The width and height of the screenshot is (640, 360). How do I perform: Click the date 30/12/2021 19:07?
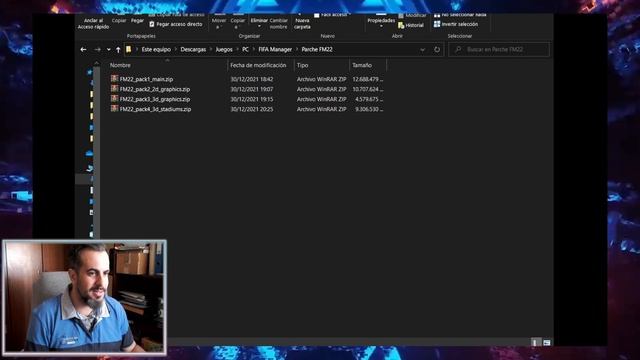click(x=251, y=89)
